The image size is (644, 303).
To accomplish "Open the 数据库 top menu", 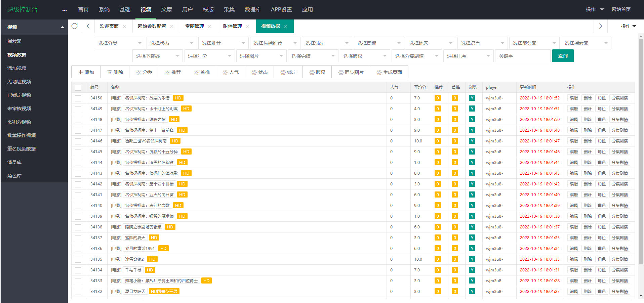I will pos(253,10).
